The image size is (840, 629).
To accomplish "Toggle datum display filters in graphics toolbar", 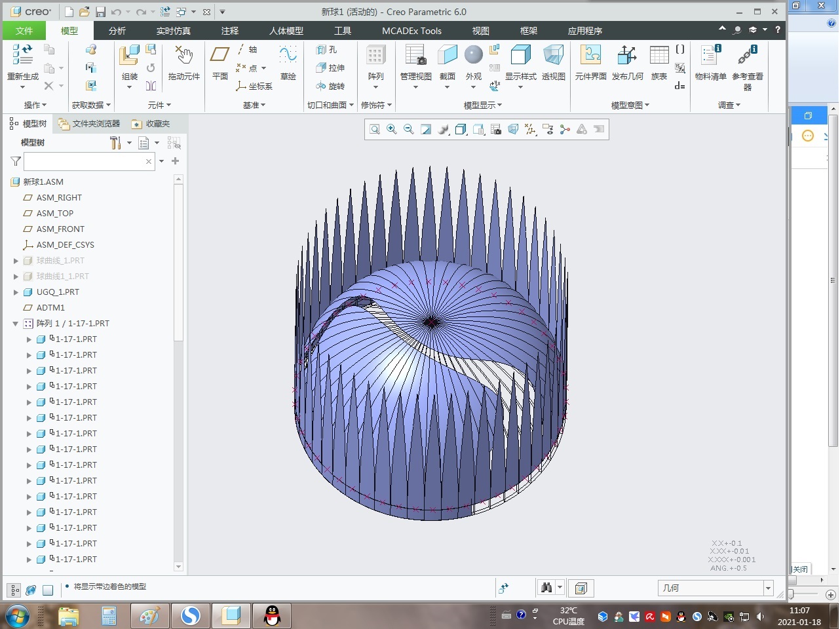I will (x=530, y=130).
